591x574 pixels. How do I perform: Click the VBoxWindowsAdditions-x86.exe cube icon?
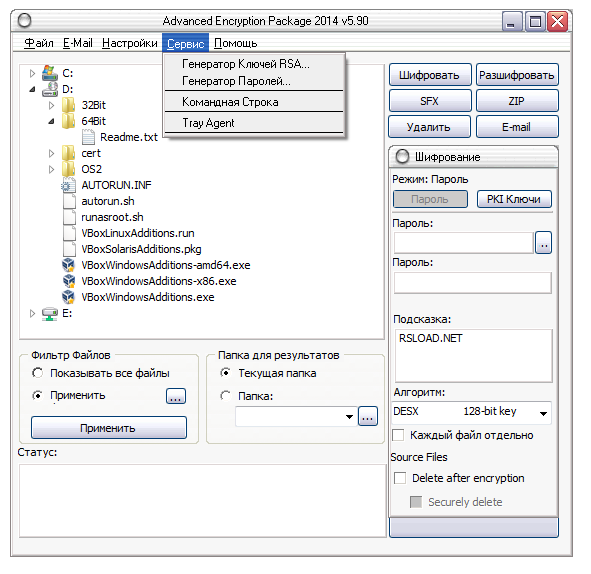[x=69, y=281]
